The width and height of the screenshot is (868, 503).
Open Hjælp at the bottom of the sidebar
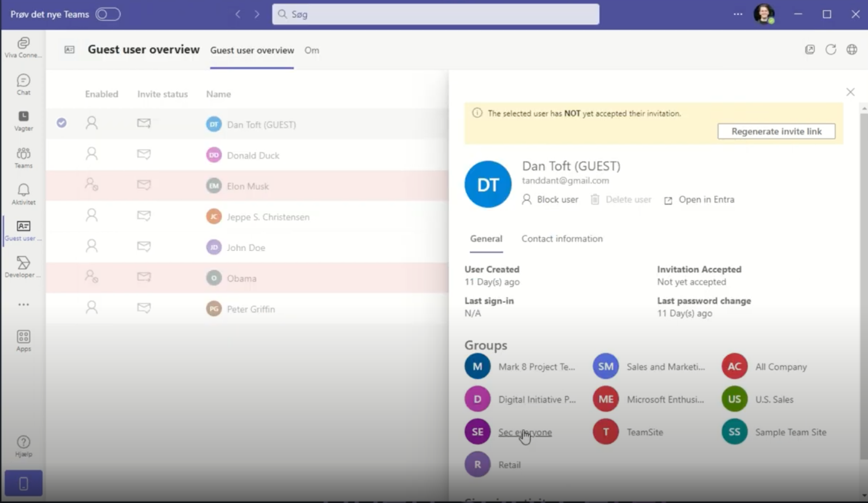23,444
